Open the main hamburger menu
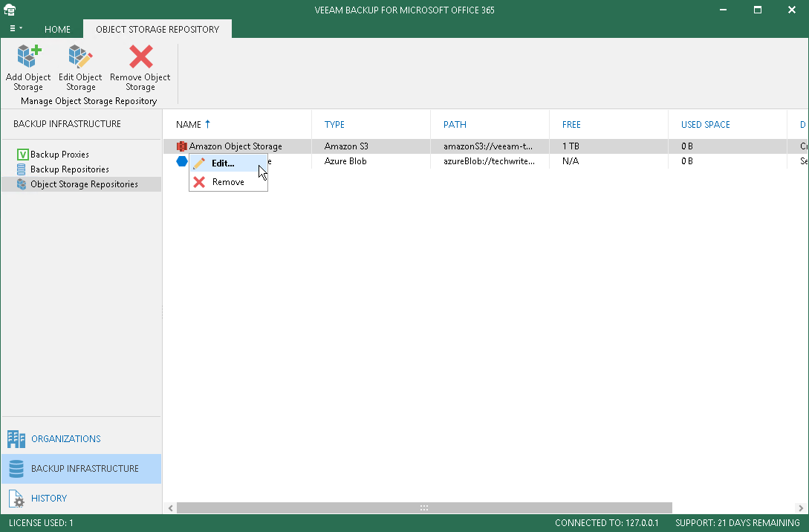Image resolution: width=809 pixels, height=532 pixels. click(x=16, y=28)
